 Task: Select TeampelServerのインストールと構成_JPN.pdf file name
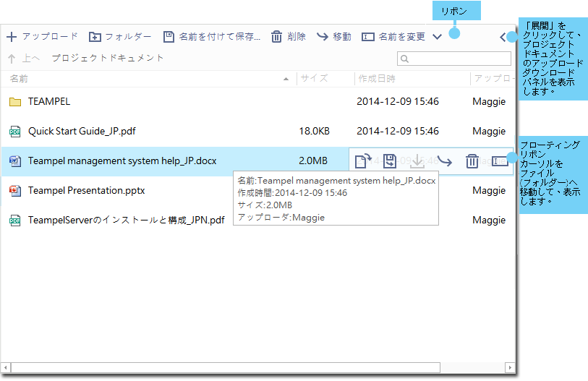[x=127, y=220]
